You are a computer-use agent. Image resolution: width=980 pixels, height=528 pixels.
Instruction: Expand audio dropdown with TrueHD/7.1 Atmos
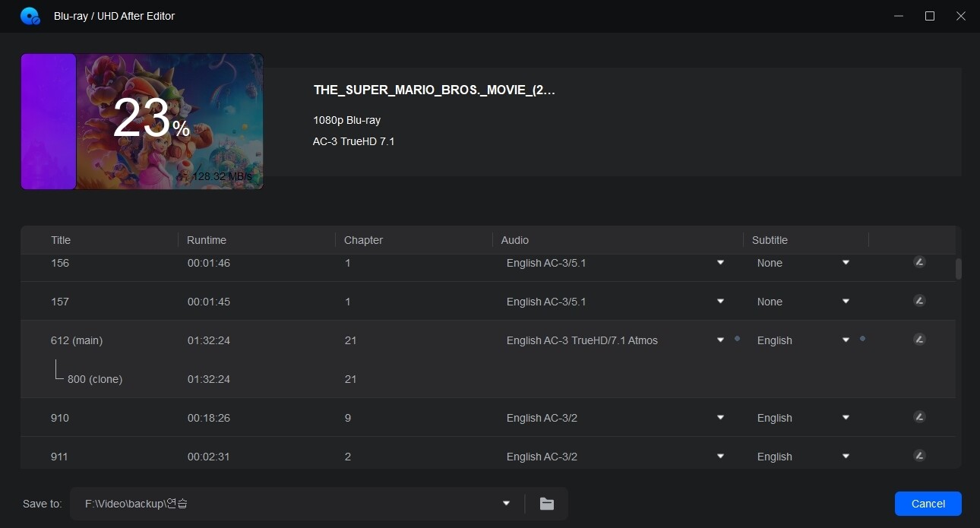click(720, 340)
